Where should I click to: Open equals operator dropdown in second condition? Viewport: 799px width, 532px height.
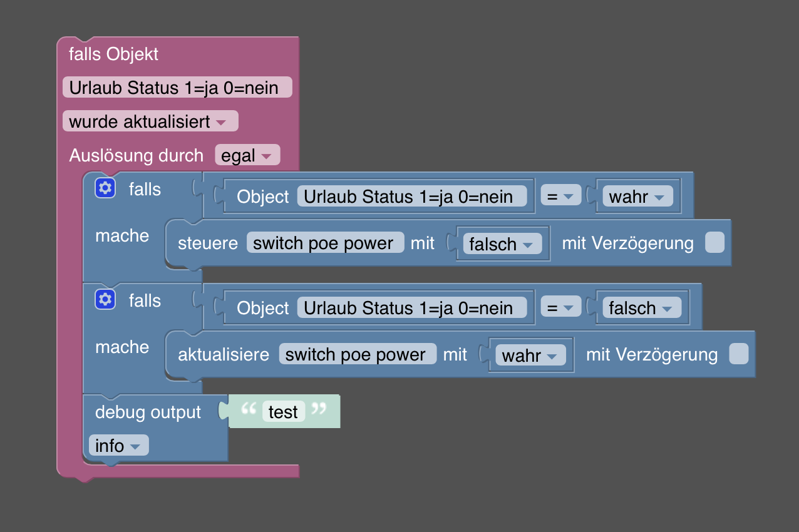tap(559, 308)
